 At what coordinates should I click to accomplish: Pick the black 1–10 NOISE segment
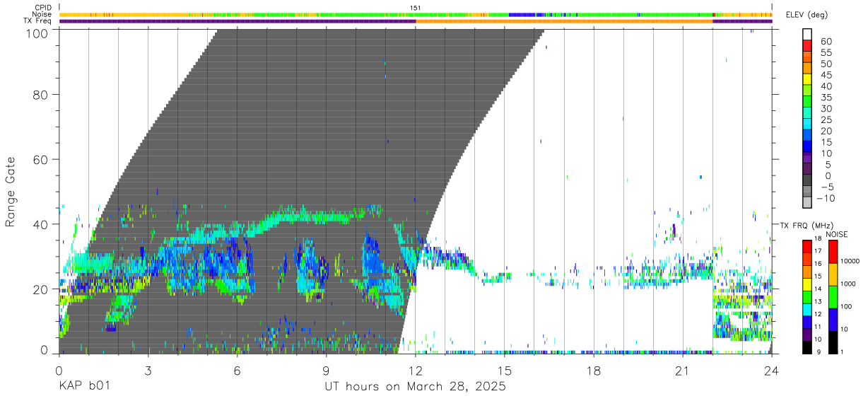click(x=833, y=342)
